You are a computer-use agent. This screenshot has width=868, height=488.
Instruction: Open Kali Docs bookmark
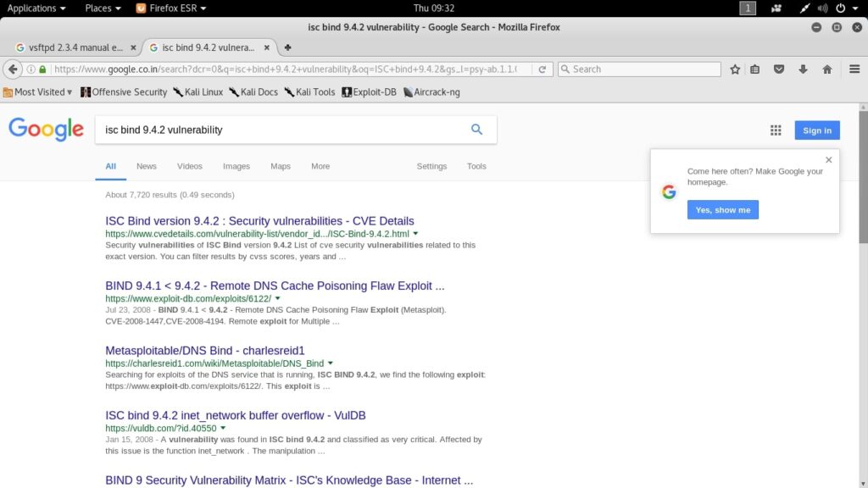coord(253,92)
